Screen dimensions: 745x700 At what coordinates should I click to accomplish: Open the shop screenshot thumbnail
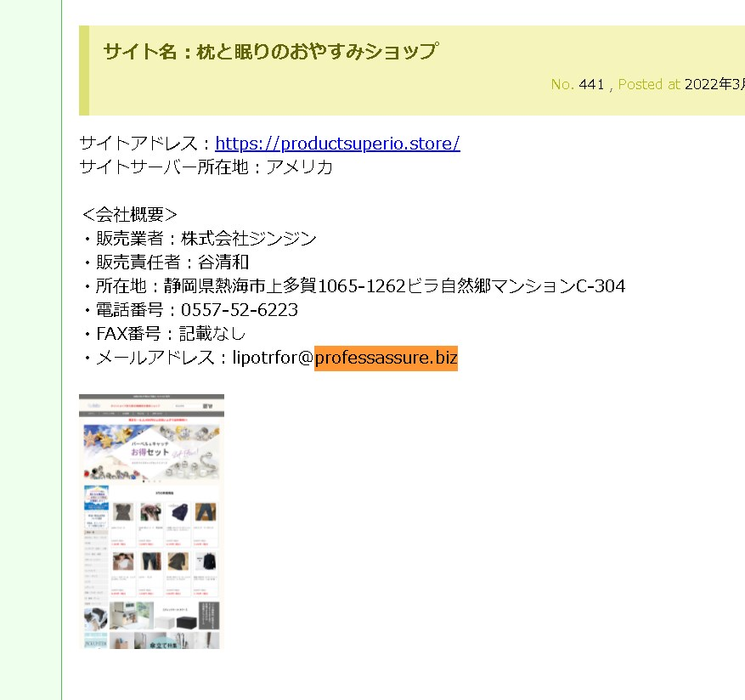tap(151, 522)
